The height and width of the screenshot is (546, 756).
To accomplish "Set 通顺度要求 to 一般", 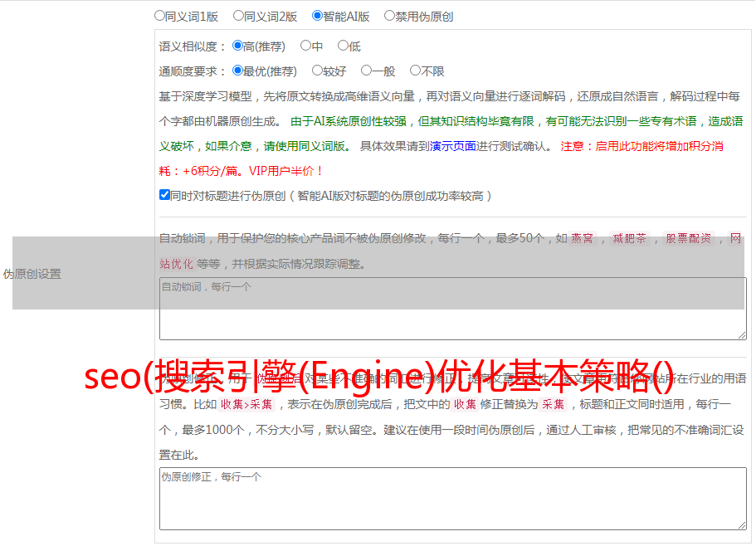I will pyautogui.click(x=365, y=71).
